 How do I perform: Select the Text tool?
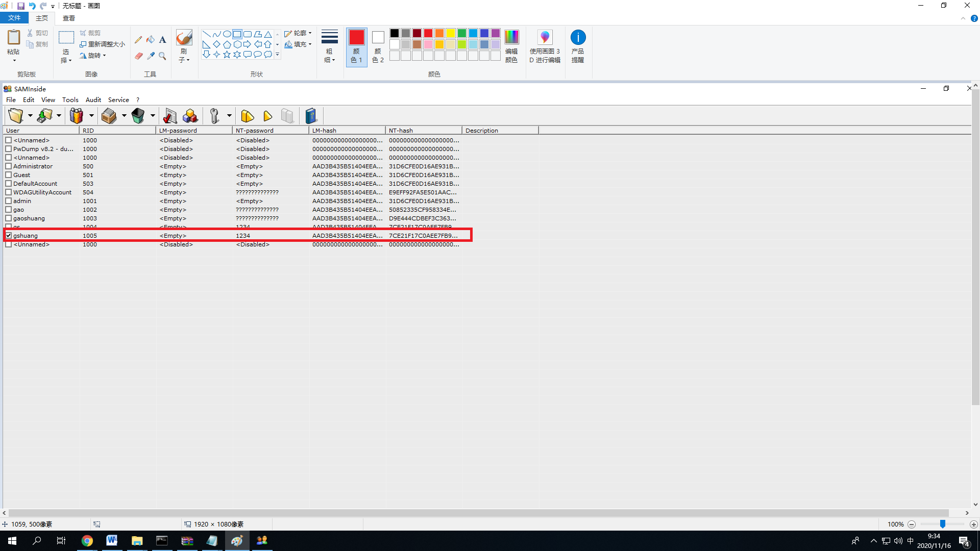tap(162, 40)
